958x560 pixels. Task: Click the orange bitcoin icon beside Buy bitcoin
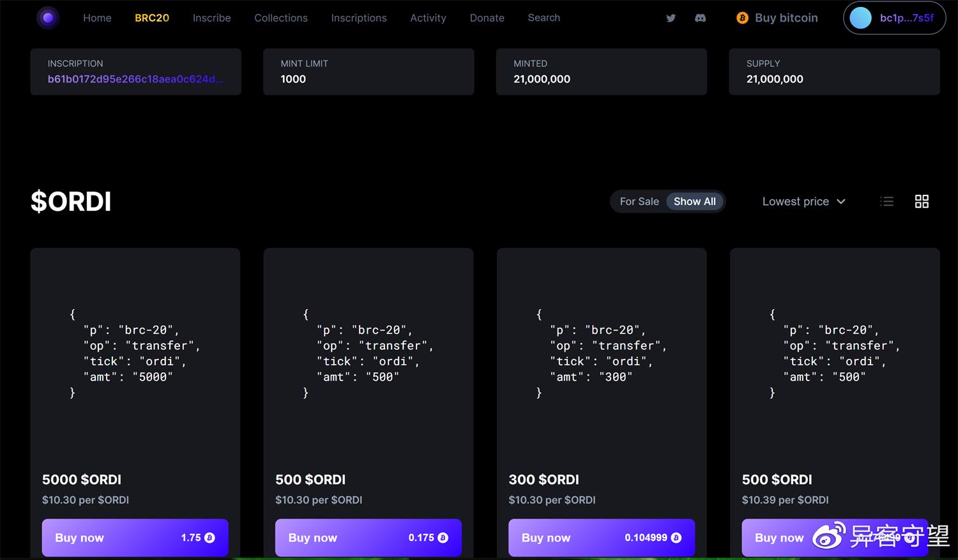(742, 18)
